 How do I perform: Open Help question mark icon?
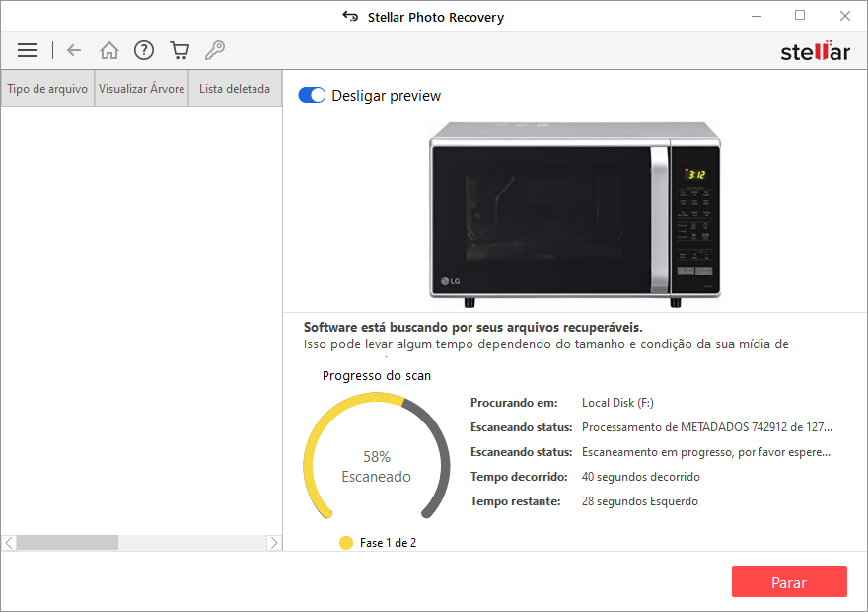coord(144,50)
